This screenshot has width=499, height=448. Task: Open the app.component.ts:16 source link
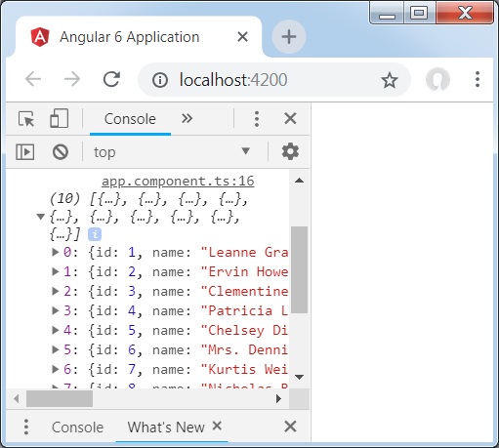[178, 182]
